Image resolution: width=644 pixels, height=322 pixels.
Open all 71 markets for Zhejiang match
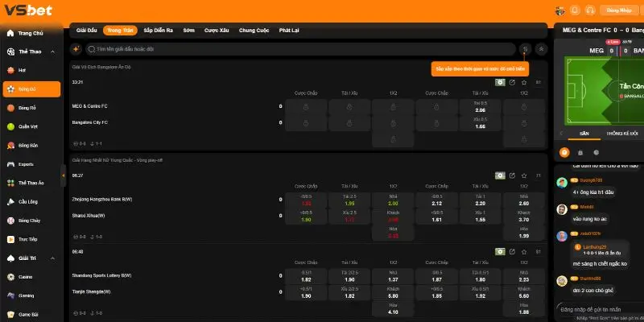[x=539, y=175]
